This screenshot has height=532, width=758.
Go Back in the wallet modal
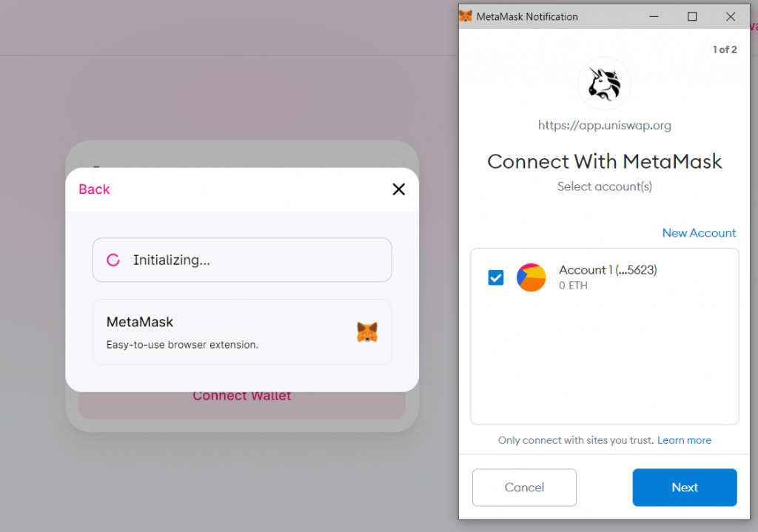coord(94,189)
